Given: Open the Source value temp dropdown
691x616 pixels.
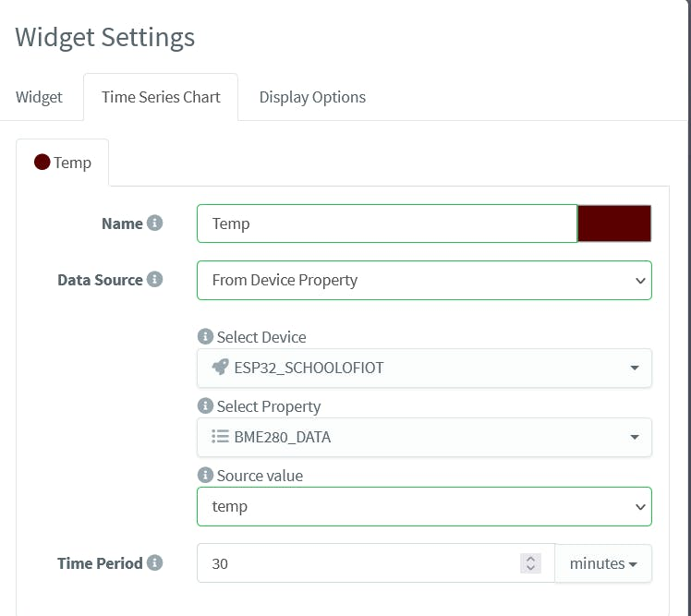Looking at the screenshot, I should click(424, 506).
